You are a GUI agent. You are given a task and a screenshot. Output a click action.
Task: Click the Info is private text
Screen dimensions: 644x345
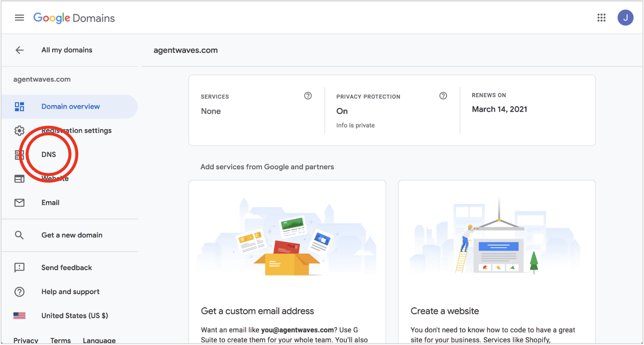coord(355,125)
